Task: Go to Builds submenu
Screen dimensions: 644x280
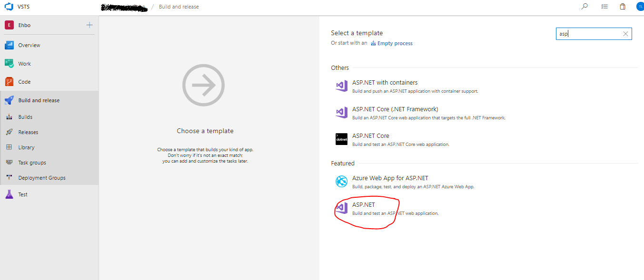Action: 25,117
